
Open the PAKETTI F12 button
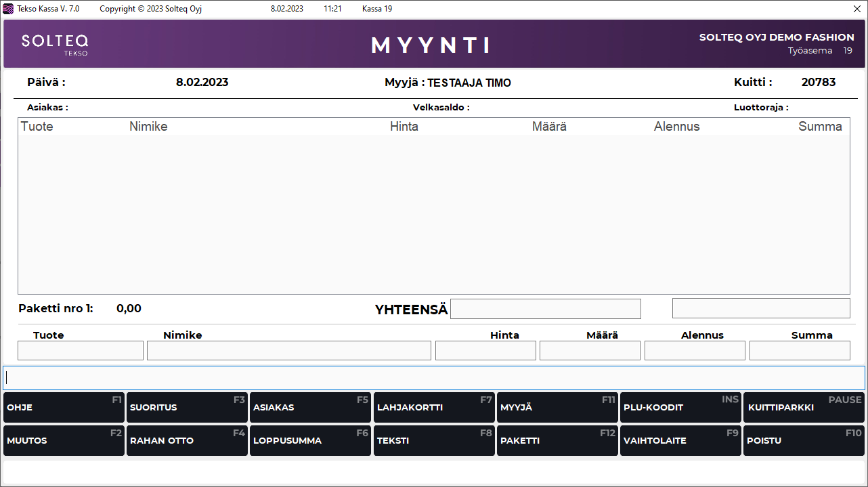tap(557, 440)
